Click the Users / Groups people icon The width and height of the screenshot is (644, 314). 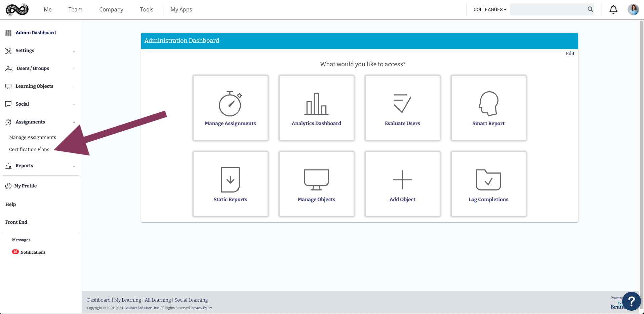click(x=9, y=69)
